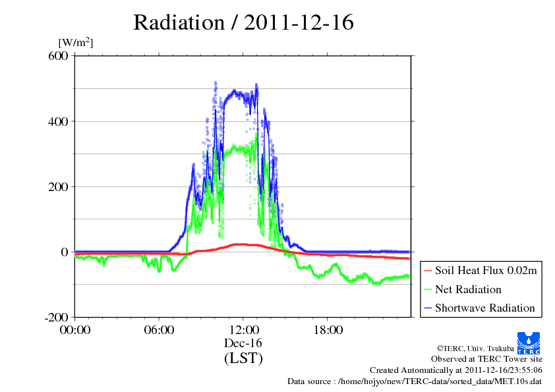
Task: Click the 'Data source' file path line
Action: (415, 381)
